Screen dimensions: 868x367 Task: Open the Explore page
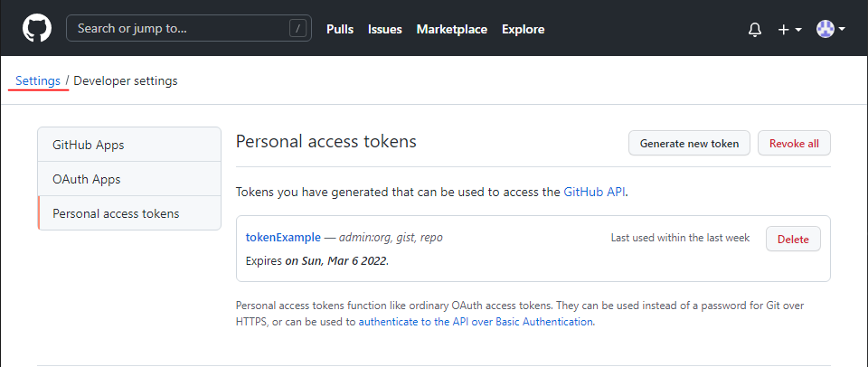(524, 29)
